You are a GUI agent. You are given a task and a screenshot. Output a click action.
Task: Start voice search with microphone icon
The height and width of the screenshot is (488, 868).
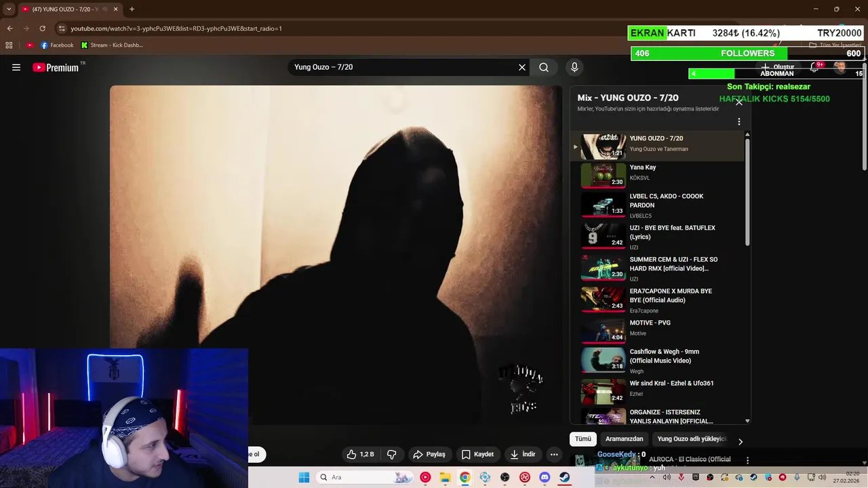point(574,67)
